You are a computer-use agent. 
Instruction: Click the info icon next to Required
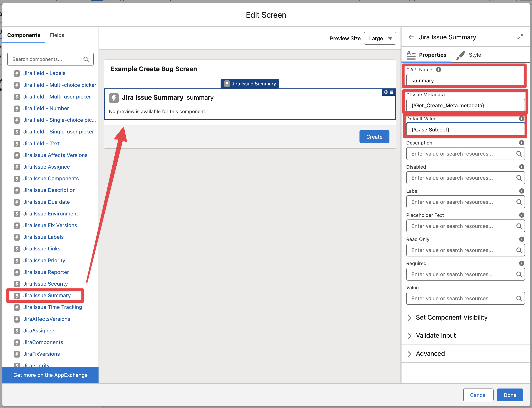[x=521, y=263]
